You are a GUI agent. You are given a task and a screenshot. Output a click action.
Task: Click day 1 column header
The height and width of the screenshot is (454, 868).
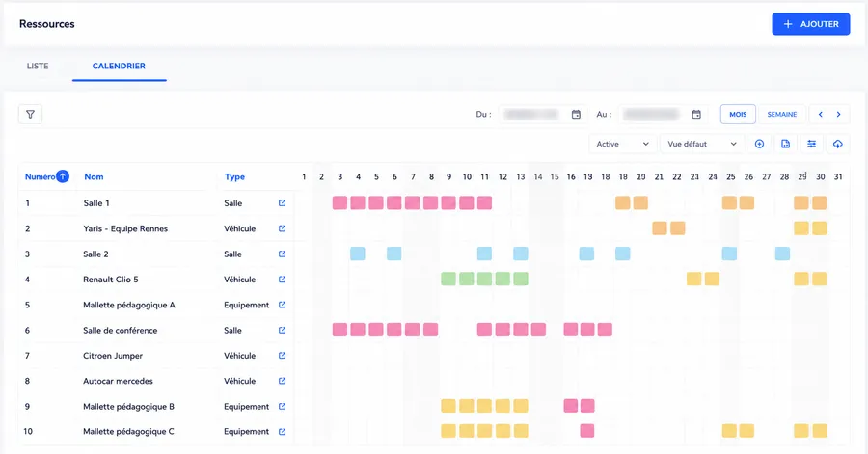304,177
